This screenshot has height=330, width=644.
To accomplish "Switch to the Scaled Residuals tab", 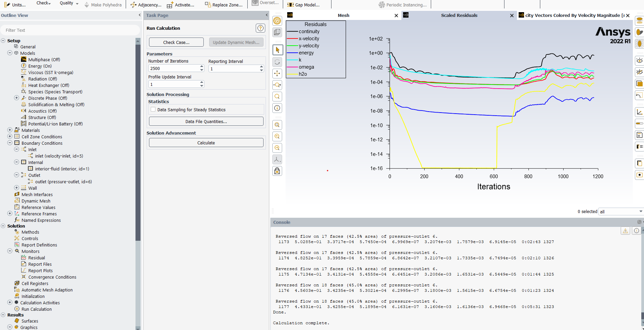I will coord(459,16).
